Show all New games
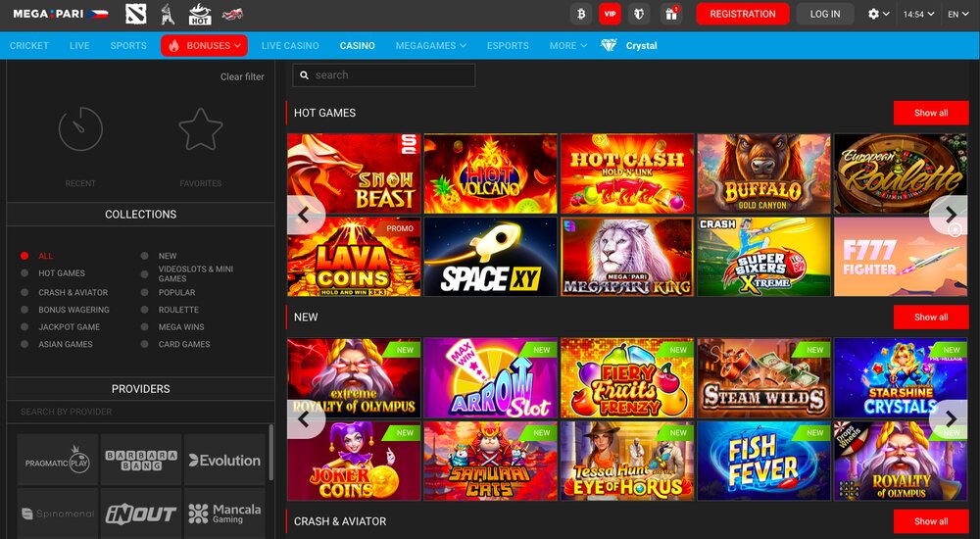The height and width of the screenshot is (539, 980). point(931,317)
